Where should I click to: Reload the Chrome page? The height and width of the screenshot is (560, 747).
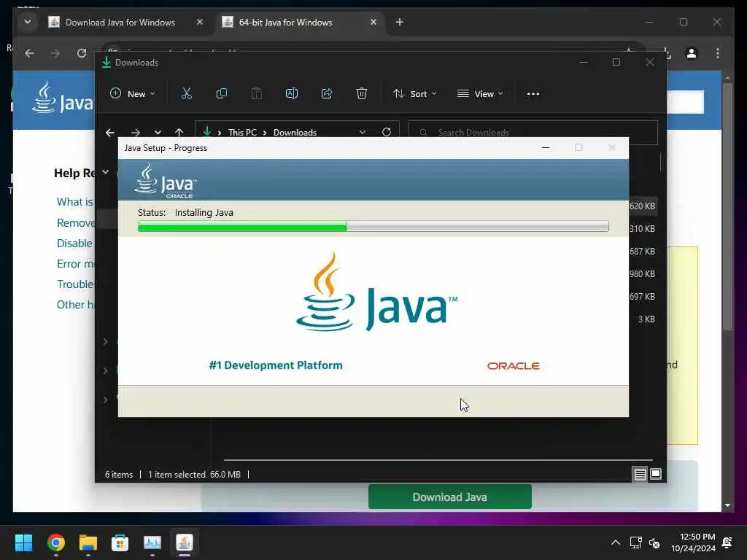(x=82, y=52)
